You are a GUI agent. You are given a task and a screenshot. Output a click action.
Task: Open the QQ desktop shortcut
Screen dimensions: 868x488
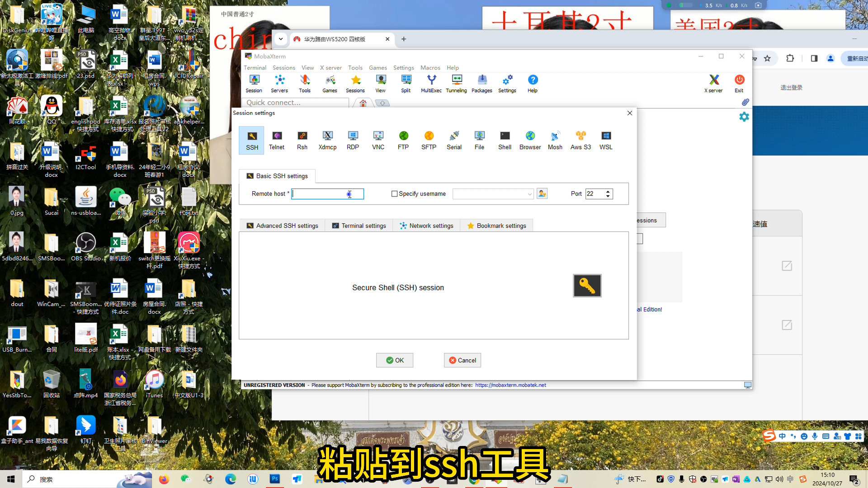[x=52, y=110]
